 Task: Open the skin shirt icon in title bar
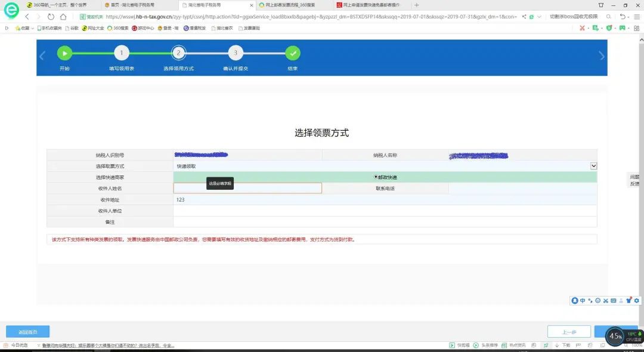click(x=601, y=5)
